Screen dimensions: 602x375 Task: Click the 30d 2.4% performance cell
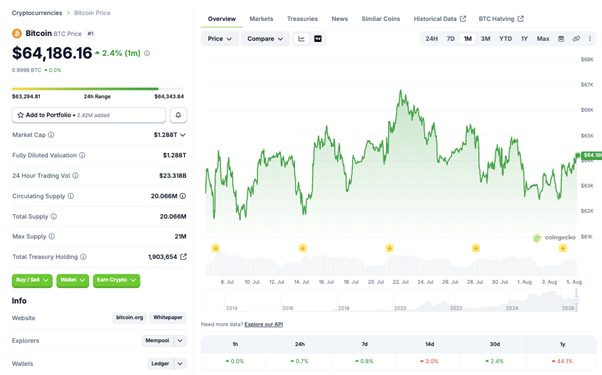coord(494,361)
